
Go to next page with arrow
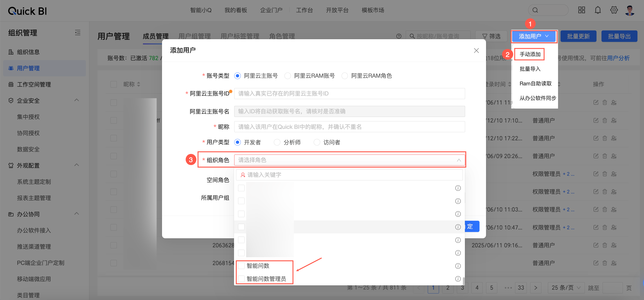[535, 288]
